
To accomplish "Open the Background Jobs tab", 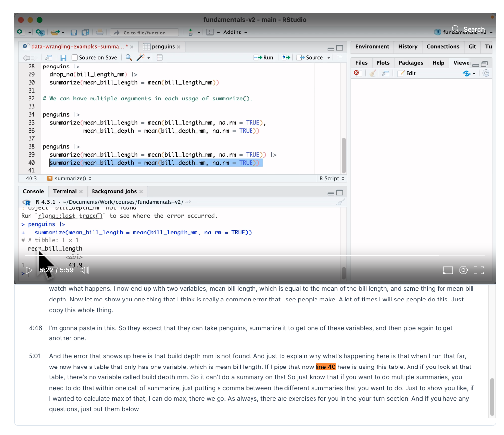I will point(114,192).
